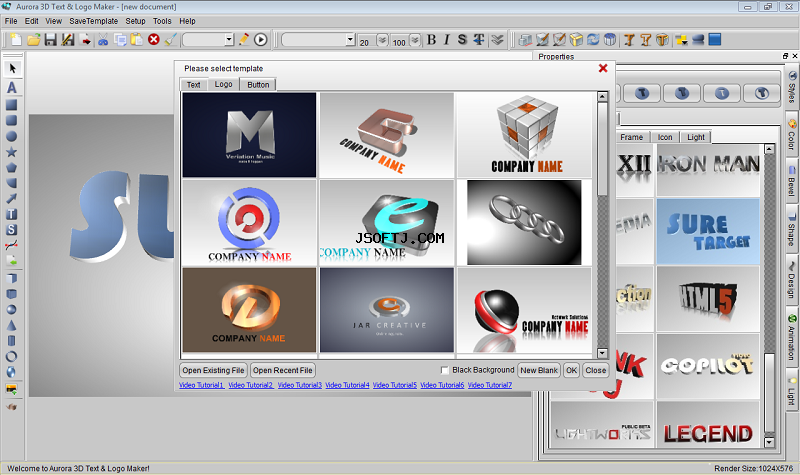The height and width of the screenshot is (475, 800).
Task: Expand the font size 20 stepper
Action: pyautogui.click(x=382, y=40)
